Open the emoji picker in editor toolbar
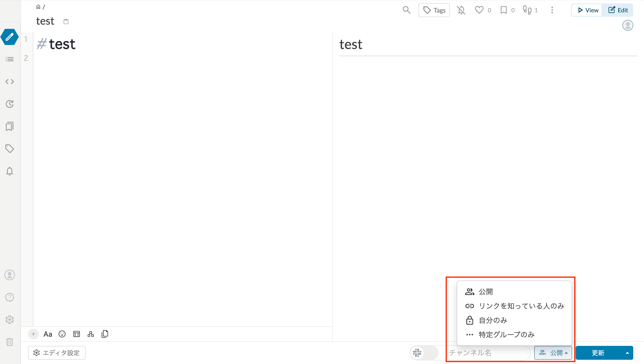Image resolution: width=644 pixels, height=364 pixels. (x=62, y=334)
